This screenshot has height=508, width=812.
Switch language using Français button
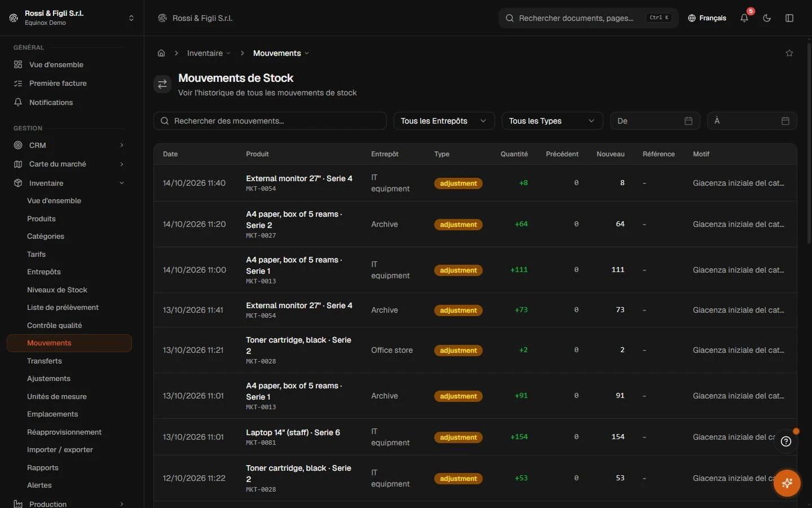[x=707, y=18]
